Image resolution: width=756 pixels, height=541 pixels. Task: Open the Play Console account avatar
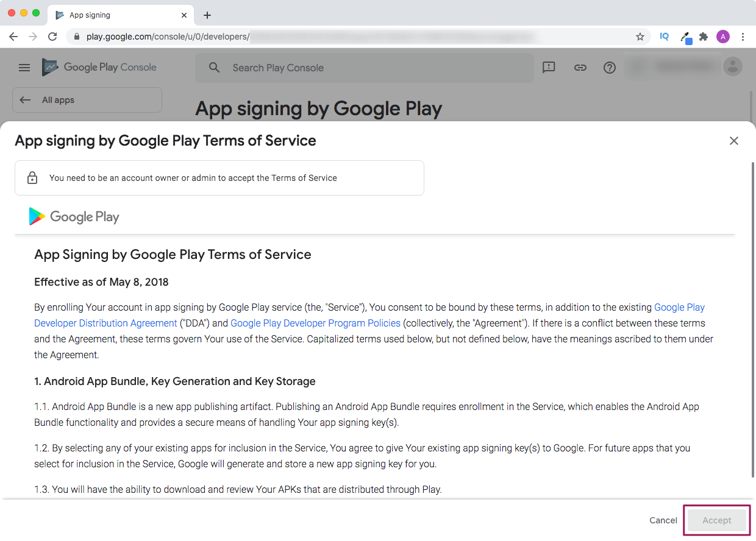click(733, 66)
